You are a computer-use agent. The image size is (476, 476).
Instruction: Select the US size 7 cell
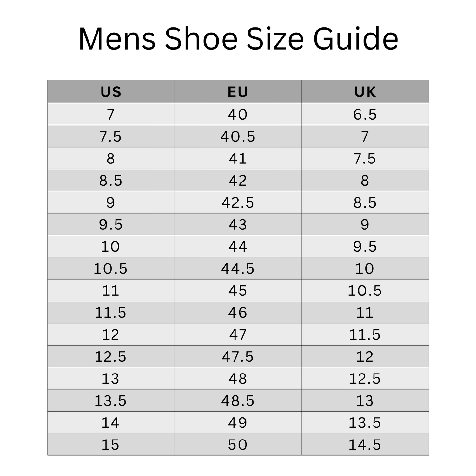click(111, 115)
